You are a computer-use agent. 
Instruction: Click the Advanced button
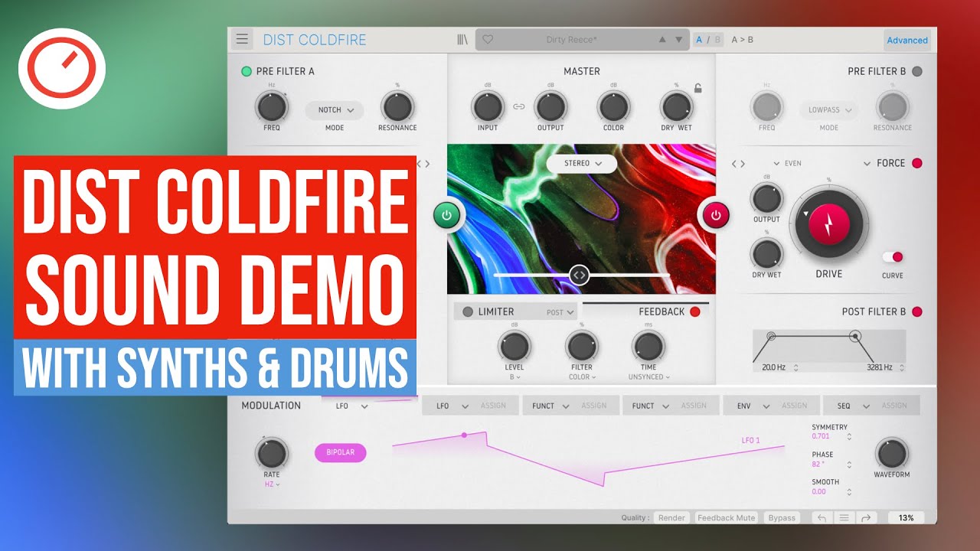pos(907,41)
